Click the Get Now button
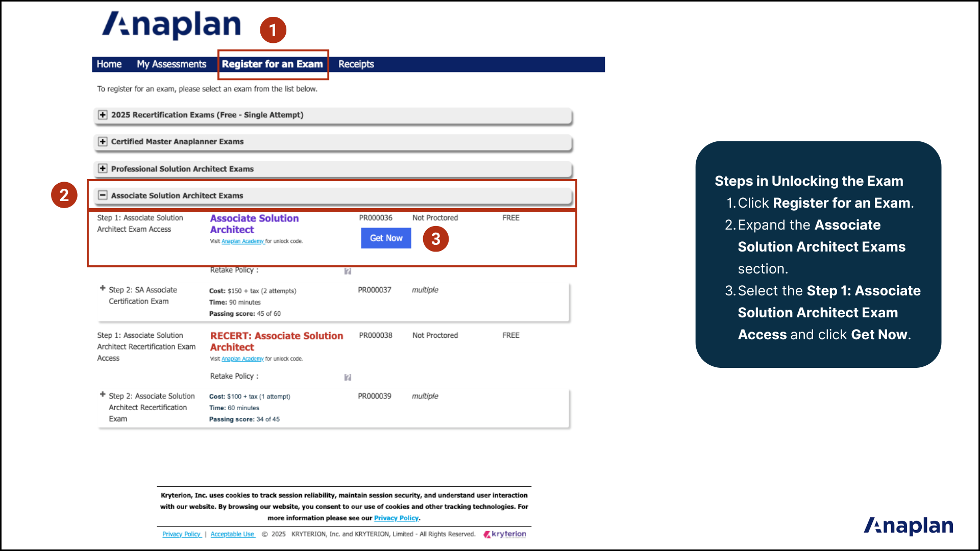 point(386,238)
